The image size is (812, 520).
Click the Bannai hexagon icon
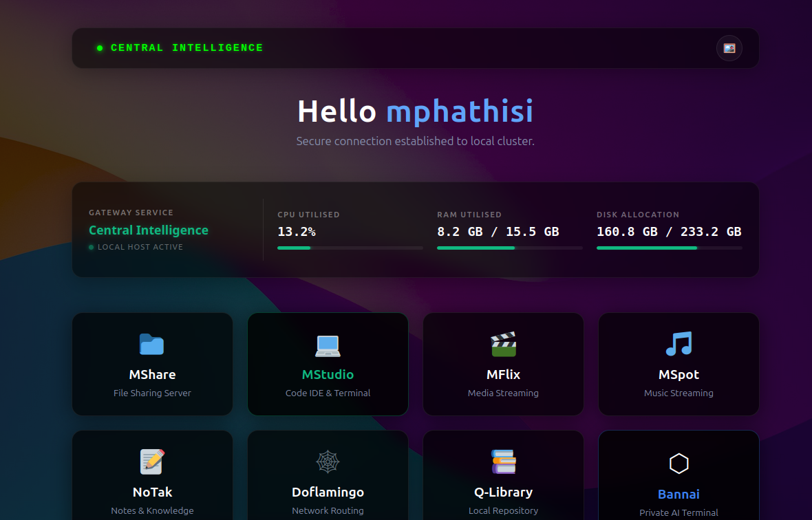[x=679, y=464]
